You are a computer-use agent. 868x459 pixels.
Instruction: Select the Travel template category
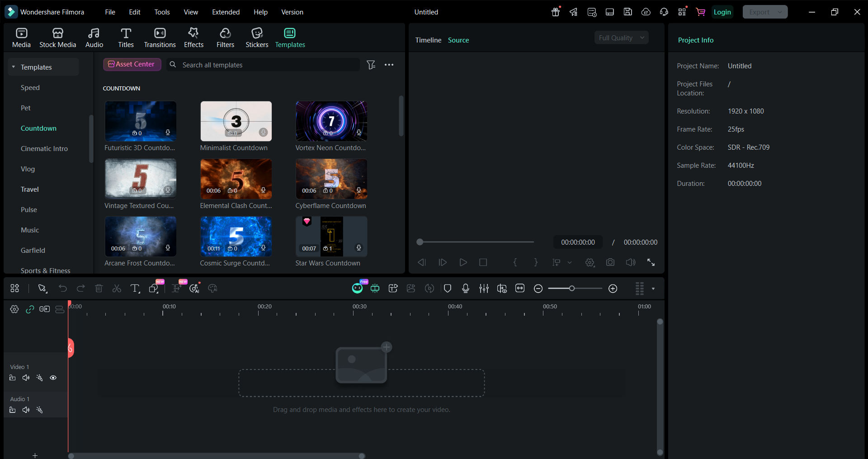click(x=30, y=189)
